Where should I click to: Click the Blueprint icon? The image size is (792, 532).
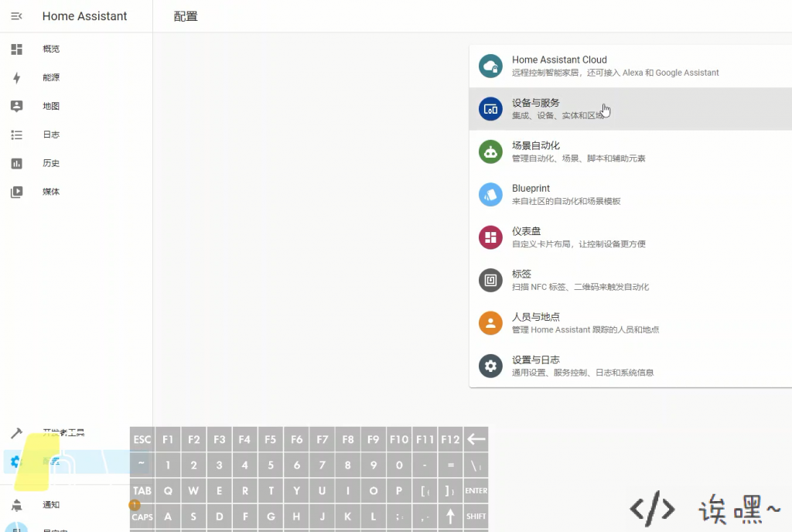490,195
